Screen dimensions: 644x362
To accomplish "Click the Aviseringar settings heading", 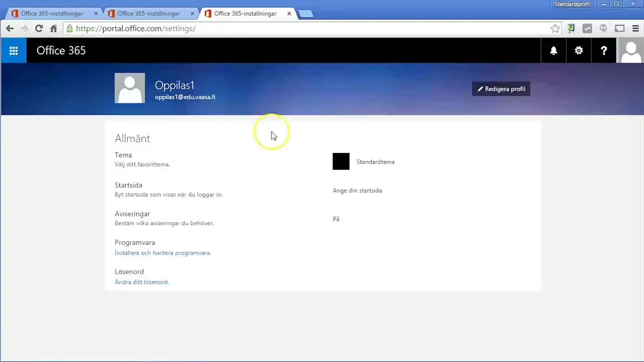I will [x=132, y=214].
